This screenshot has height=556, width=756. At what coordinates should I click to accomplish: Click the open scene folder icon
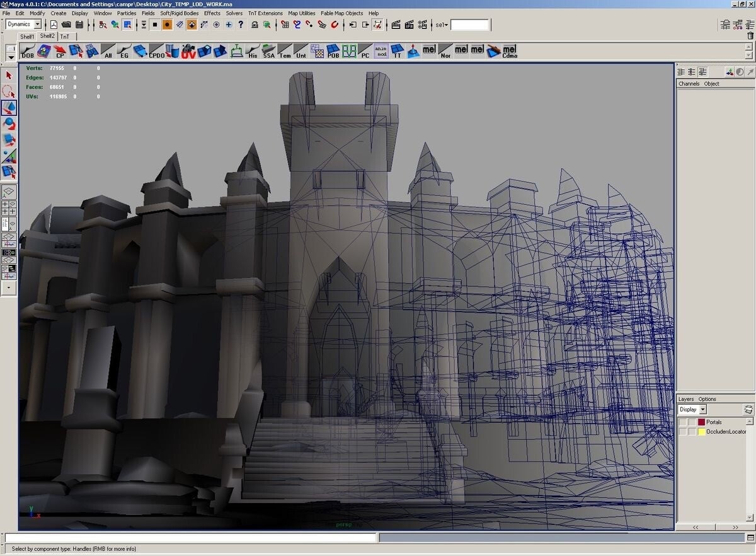pyautogui.click(x=66, y=25)
